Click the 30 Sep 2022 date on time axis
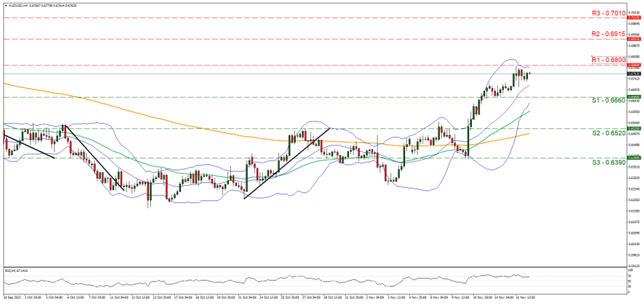The height and width of the screenshot is (304, 644). pyautogui.click(x=11, y=298)
